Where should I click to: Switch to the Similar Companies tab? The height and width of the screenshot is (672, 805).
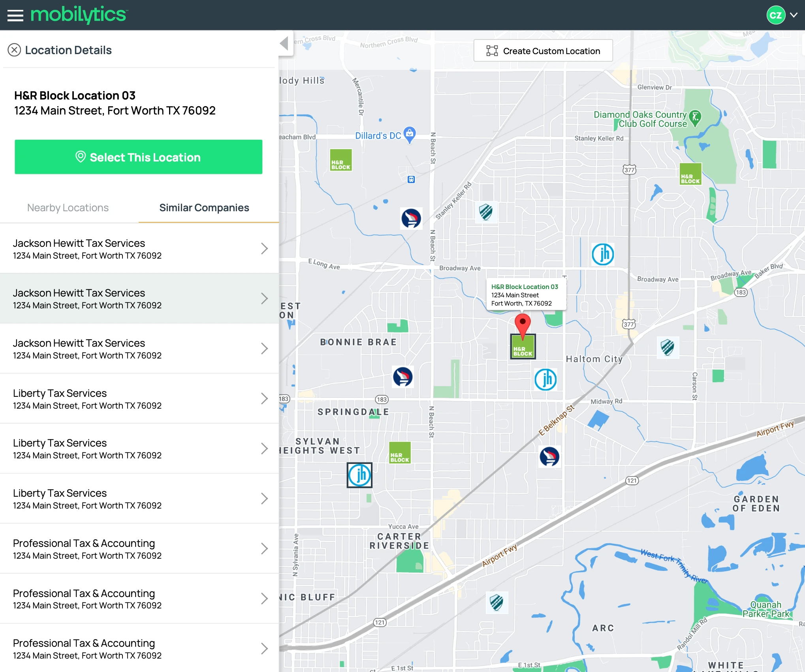pyautogui.click(x=204, y=208)
